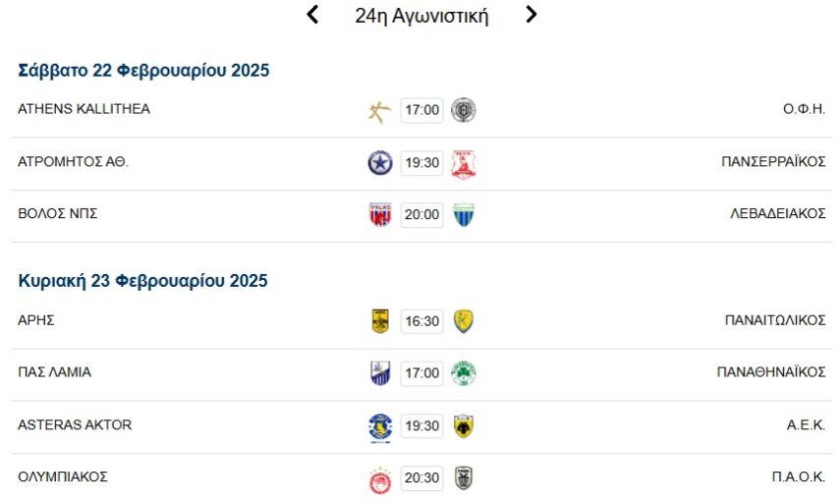The image size is (840, 504).
Task: Click the Ο.Φ.Η. team crest
Action: point(464,110)
